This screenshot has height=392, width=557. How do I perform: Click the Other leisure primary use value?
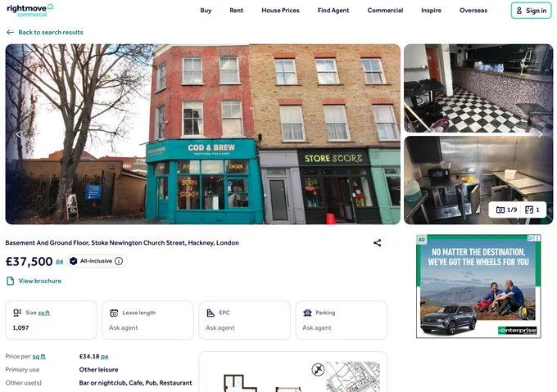pyautogui.click(x=99, y=370)
